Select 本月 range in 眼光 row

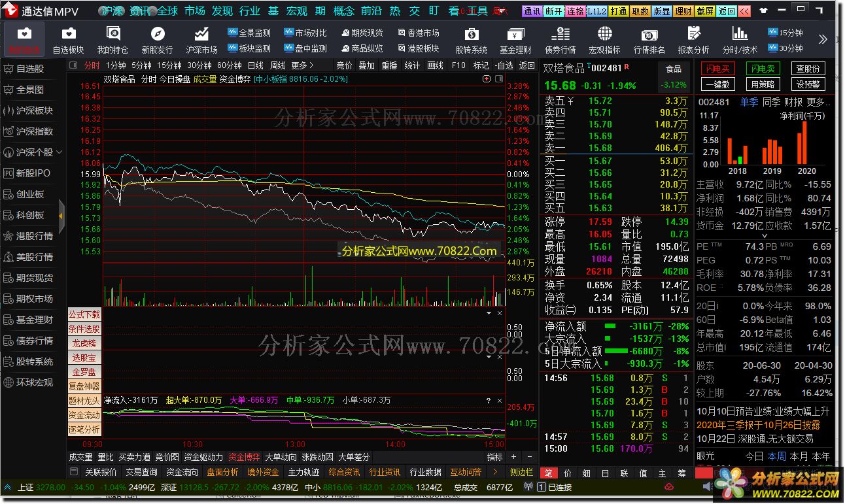coord(799,456)
